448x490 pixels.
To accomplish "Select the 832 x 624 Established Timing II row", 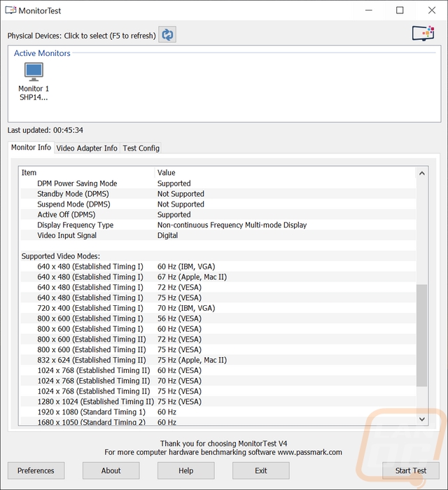I will 218,360.
